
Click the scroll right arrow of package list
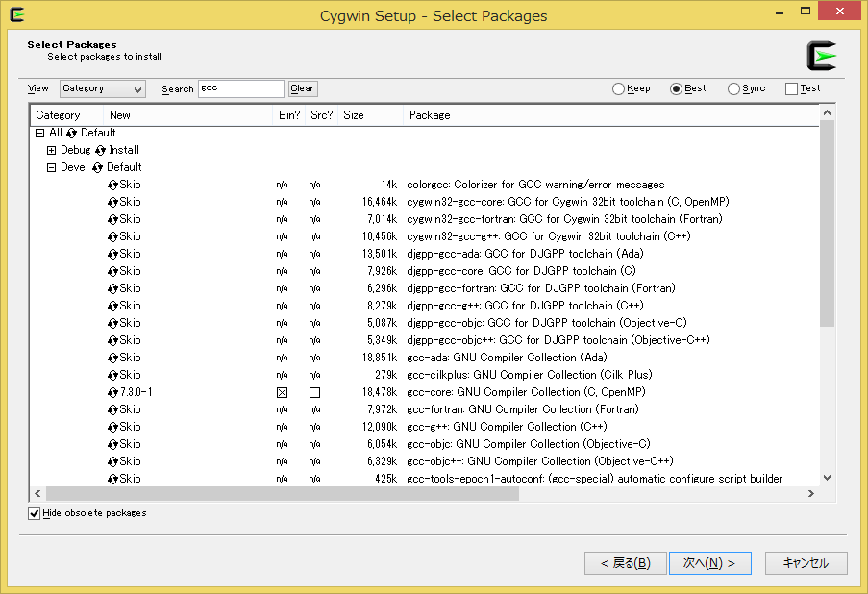pyautogui.click(x=811, y=493)
